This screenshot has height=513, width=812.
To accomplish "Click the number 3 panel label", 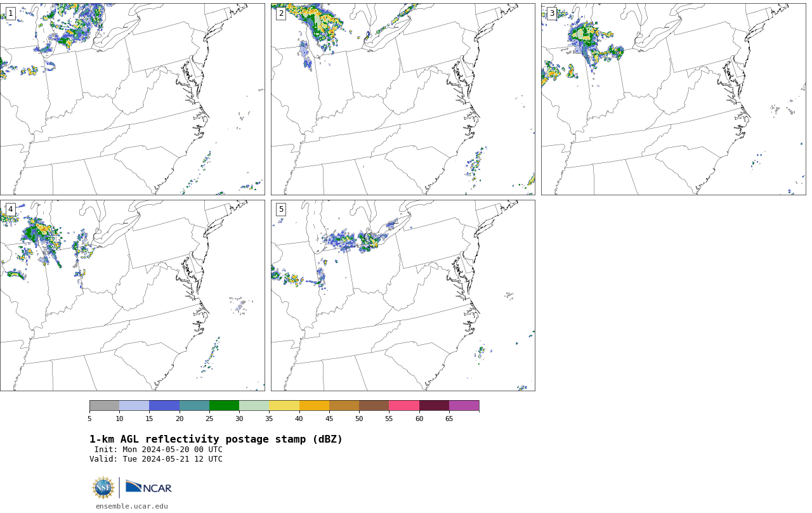I will point(551,13).
